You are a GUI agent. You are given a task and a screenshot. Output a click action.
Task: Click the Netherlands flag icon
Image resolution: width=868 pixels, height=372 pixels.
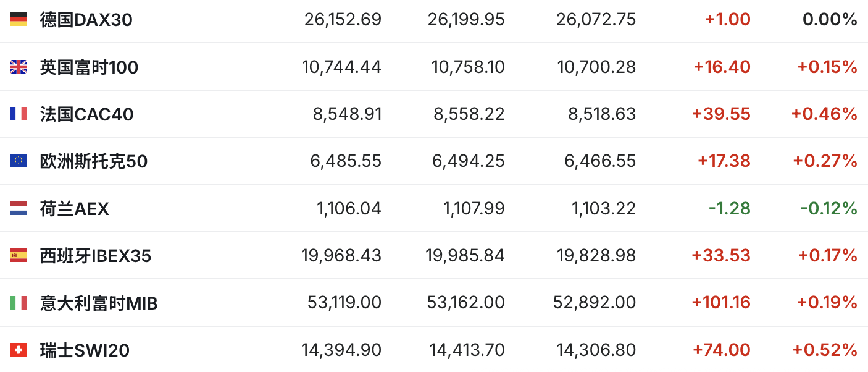[x=19, y=208]
